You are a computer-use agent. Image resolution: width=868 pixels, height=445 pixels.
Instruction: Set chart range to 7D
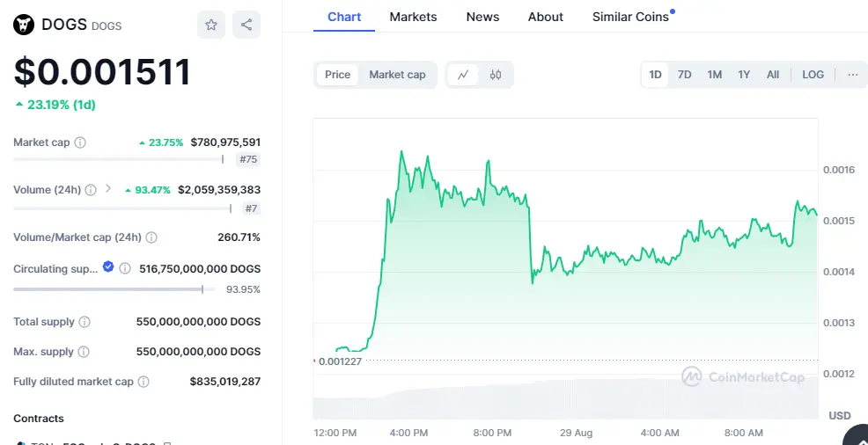(685, 75)
